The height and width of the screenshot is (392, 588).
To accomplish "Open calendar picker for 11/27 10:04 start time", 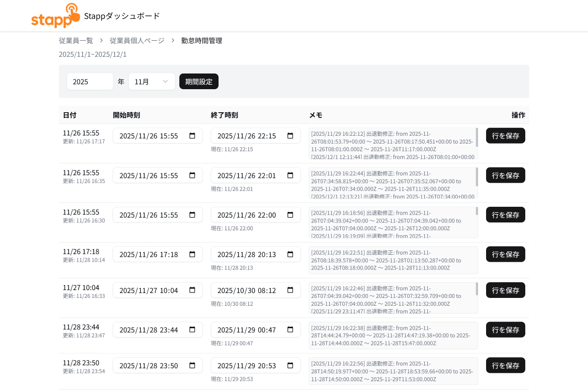I will [192, 290].
